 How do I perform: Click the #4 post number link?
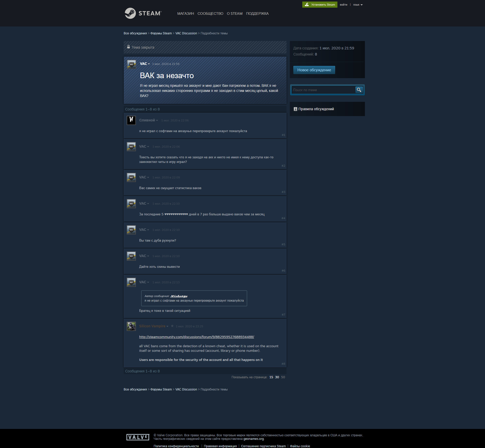(x=283, y=218)
